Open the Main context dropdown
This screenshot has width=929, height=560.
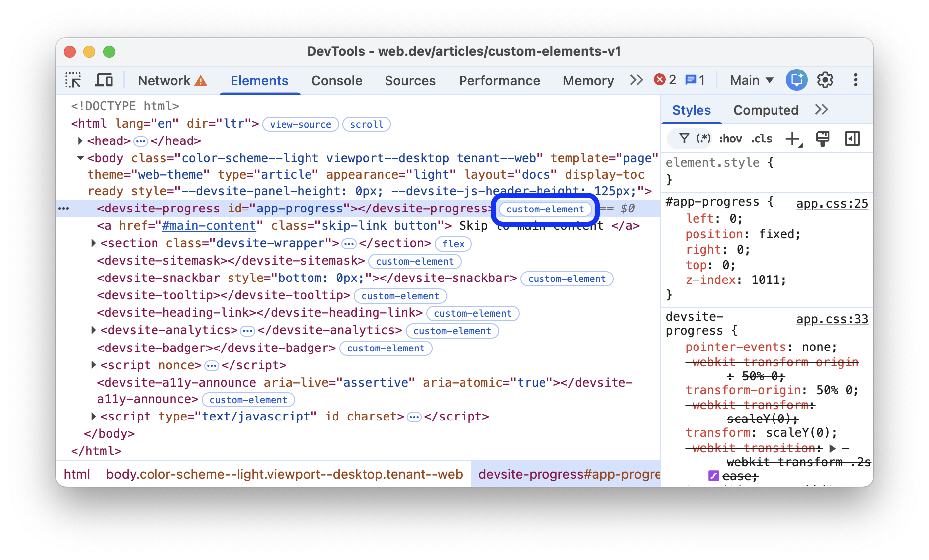pos(752,80)
